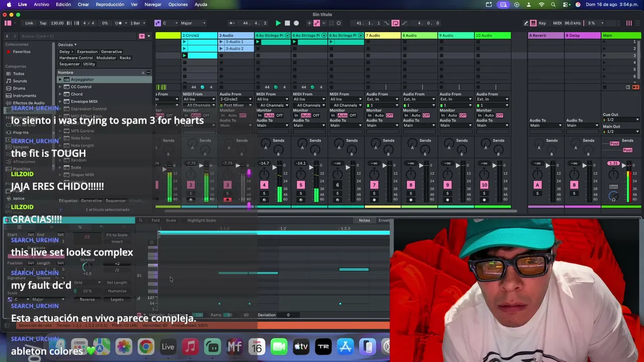This screenshot has height=362, width=644.
Task: Start playback with the transport Play button
Action: [x=278, y=23]
